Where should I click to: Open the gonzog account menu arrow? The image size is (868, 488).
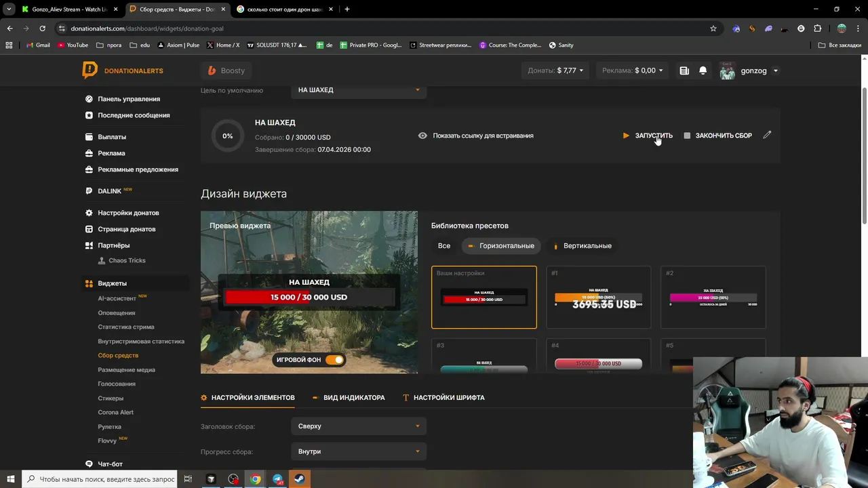(x=776, y=70)
